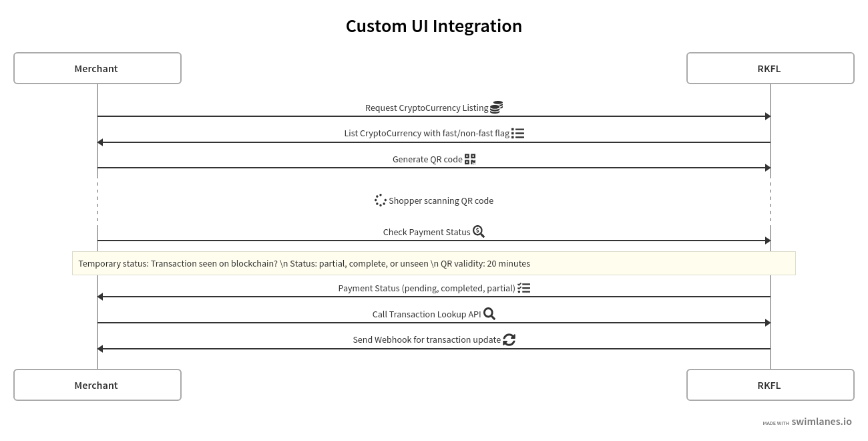
Task: Click the checklist icon after Payment Status
Action: (x=524, y=288)
